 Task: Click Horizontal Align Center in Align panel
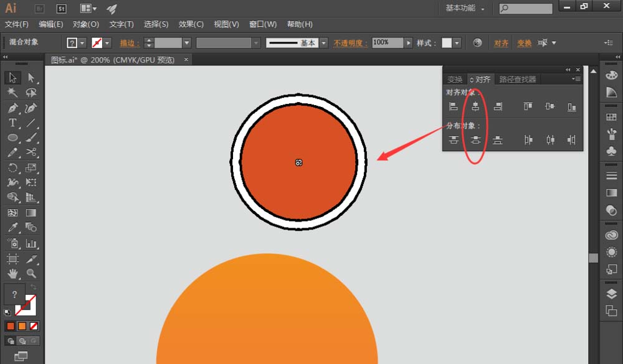pyautogui.click(x=475, y=106)
